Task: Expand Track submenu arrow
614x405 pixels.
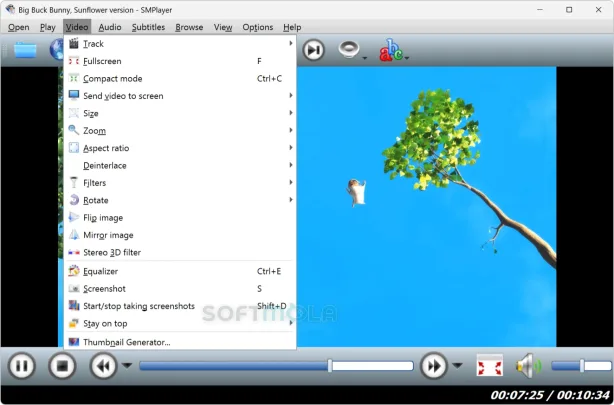Action: [291, 43]
